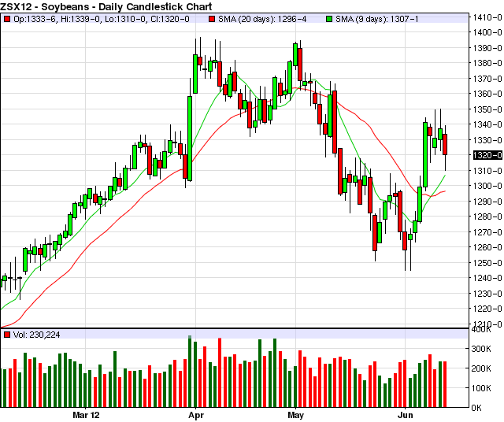Click the '100K' volume axis label
The image size is (504, 422).
[x=481, y=388]
